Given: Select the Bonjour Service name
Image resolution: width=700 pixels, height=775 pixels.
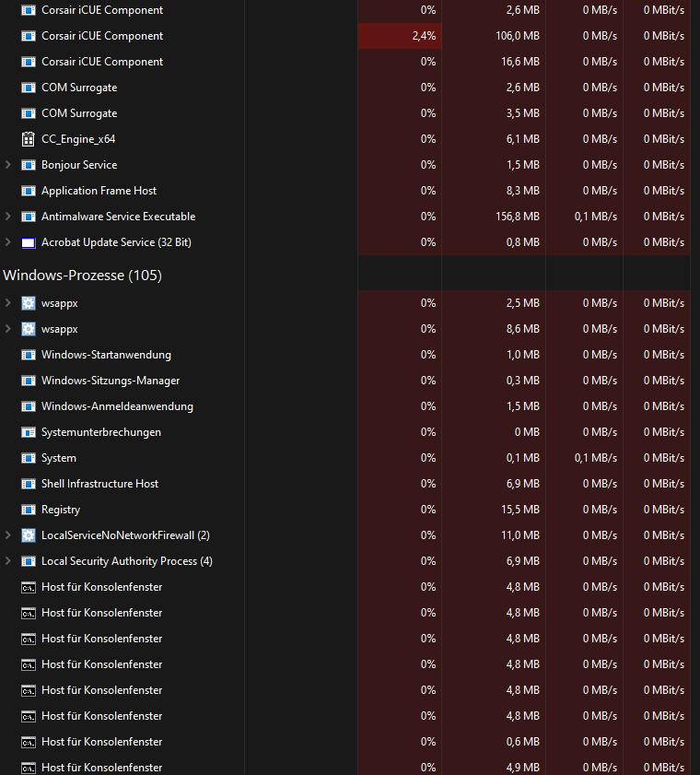Looking at the screenshot, I should tap(79, 165).
